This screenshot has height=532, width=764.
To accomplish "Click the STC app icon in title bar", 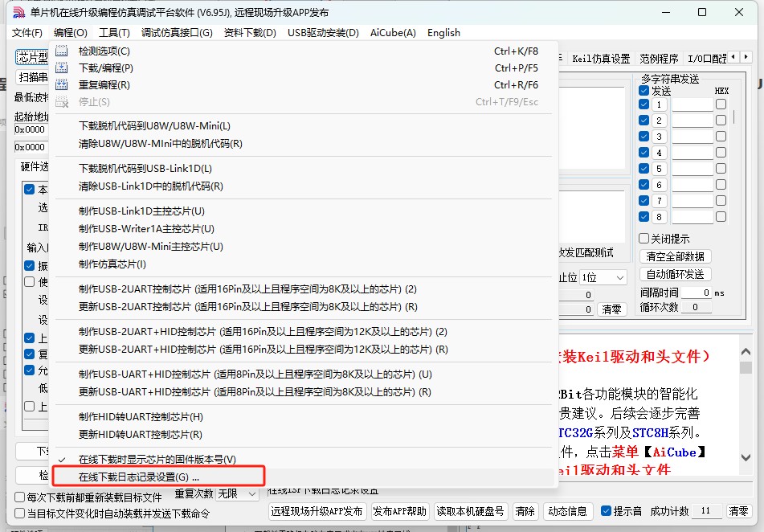I will tap(18, 12).
